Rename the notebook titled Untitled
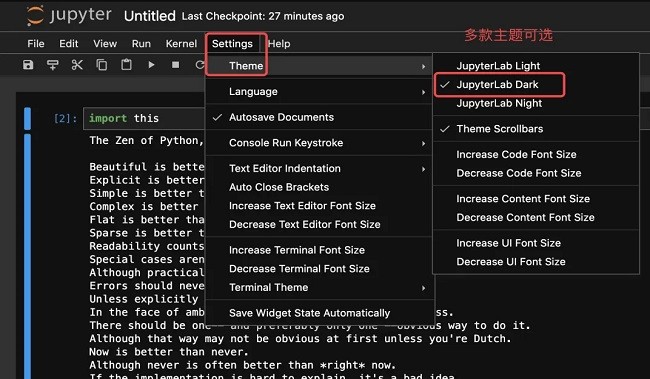 150,16
